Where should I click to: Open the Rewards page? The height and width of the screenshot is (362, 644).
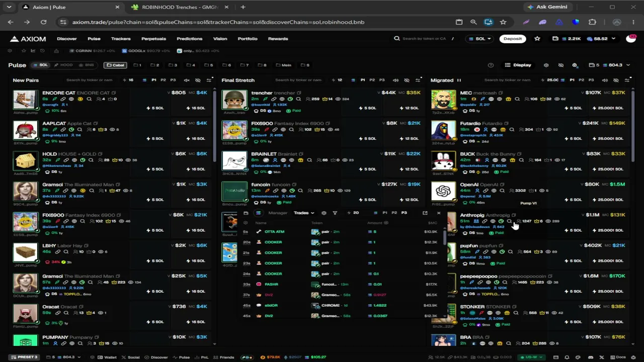278,39
